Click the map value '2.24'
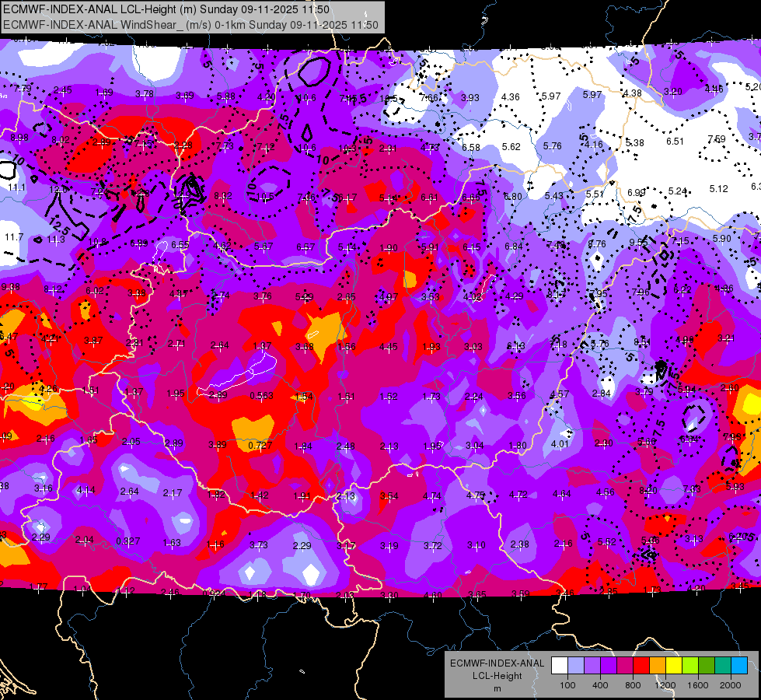 coord(473,397)
